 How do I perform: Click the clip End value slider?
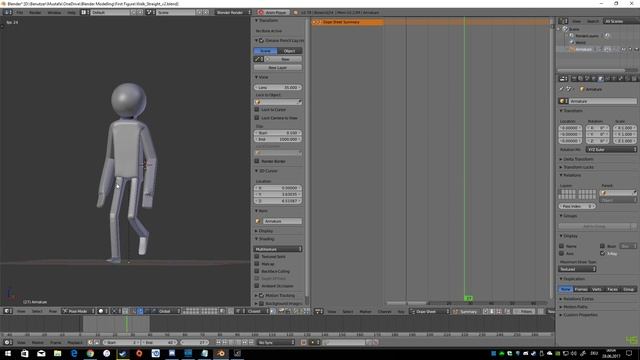click(278, 139)
